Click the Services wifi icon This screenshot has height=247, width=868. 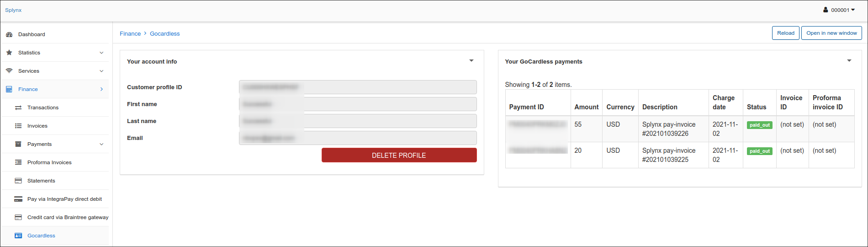click(9, 71)
